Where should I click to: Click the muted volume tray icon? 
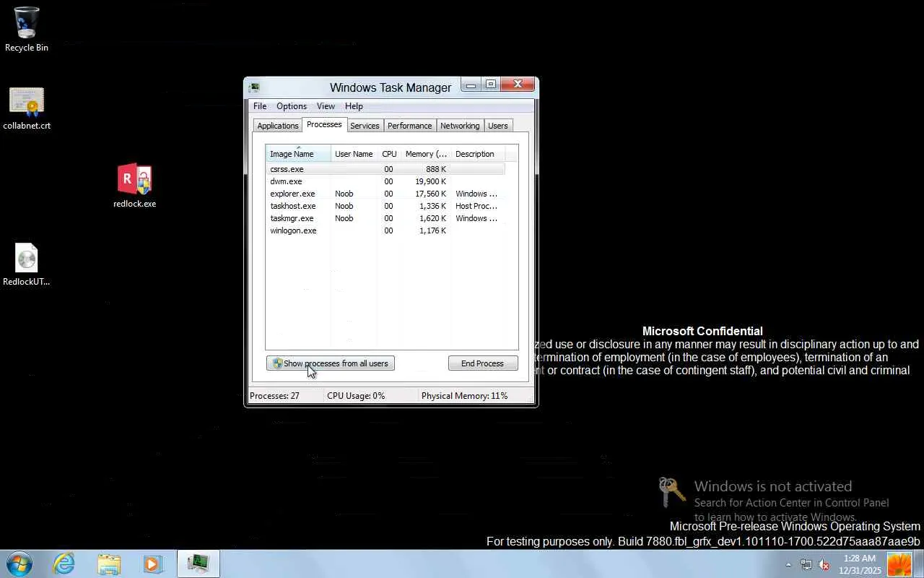[824, 565]
